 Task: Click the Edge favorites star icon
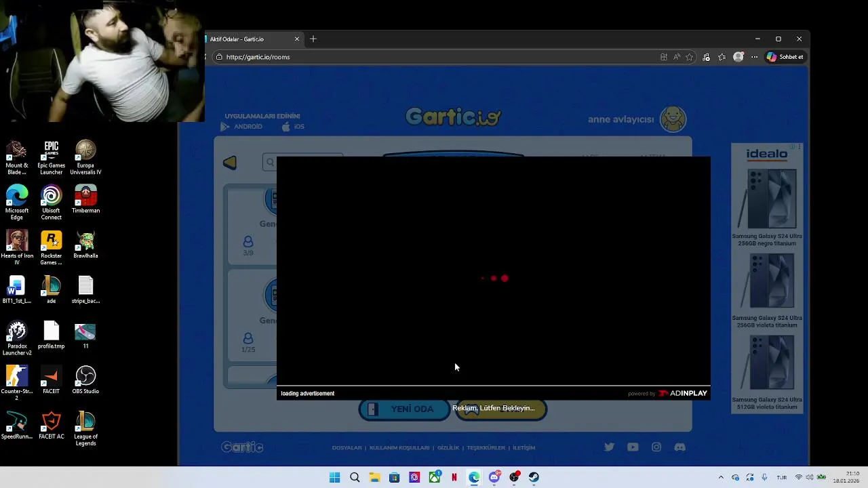pos(690,57)
